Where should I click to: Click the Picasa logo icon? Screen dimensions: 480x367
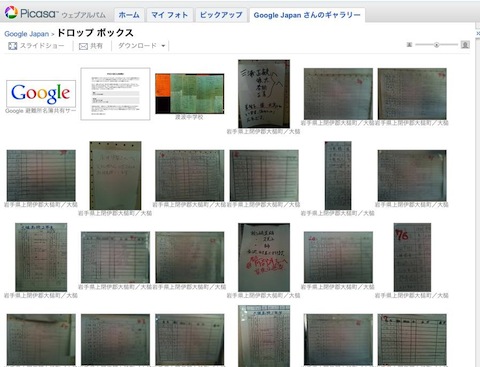[x=11, y=12]
